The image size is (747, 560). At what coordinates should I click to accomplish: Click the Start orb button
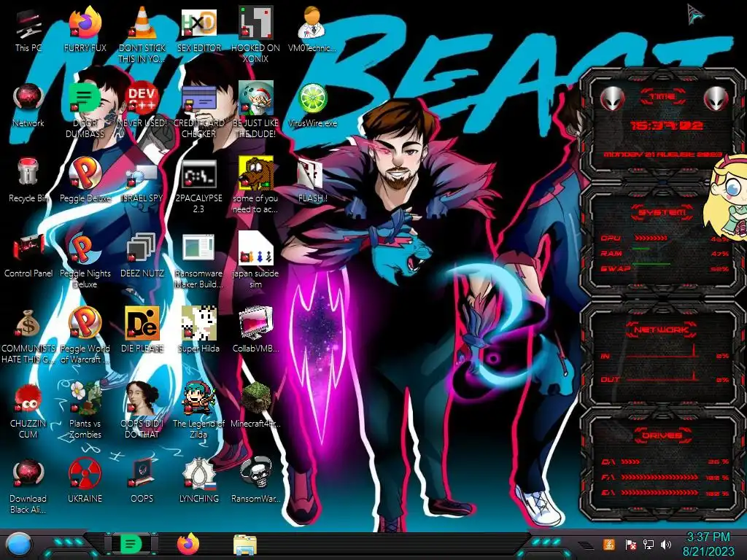pyautogui.click(x=18, y=545)
